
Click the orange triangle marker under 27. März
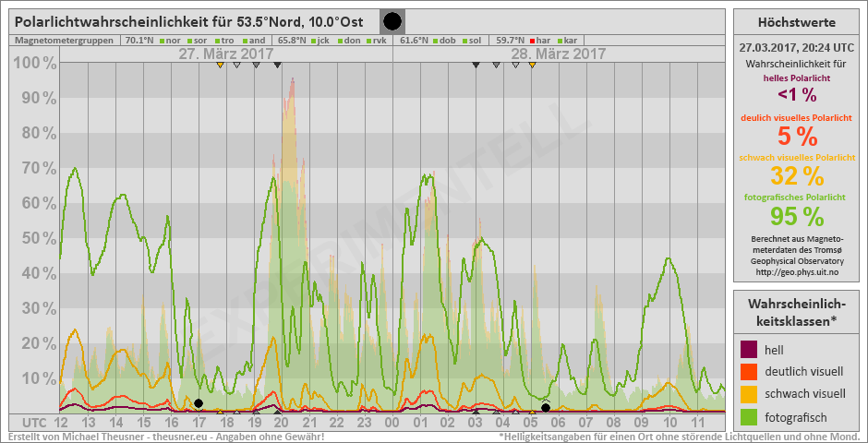pos(220,66)
